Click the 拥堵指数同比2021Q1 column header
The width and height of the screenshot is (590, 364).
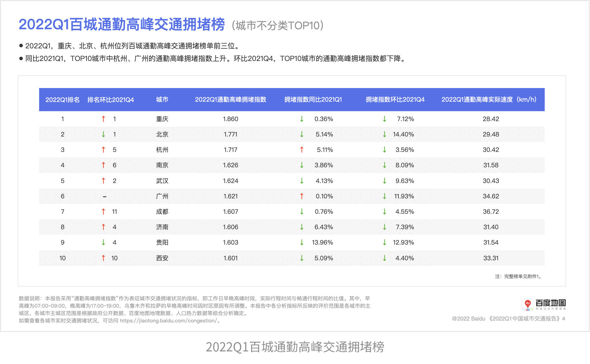click(313, 99)
